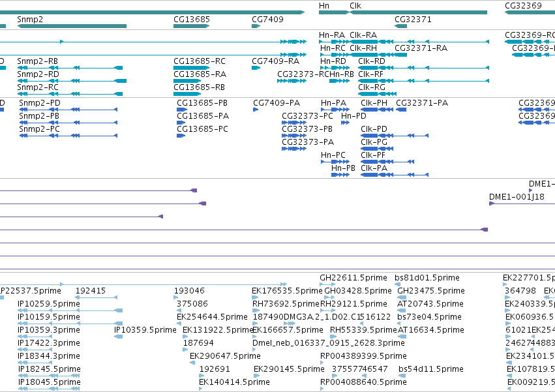555x392 pixels.
Task: Click EST Dmel_neb_016337_0915_2628.3prime
Action: pyautogui.click(x=329, y=343)
